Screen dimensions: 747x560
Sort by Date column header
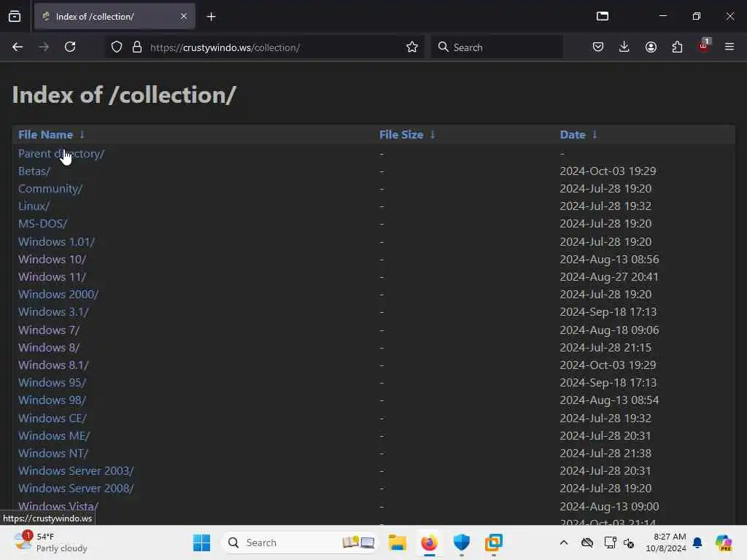[x=572, y=135]
